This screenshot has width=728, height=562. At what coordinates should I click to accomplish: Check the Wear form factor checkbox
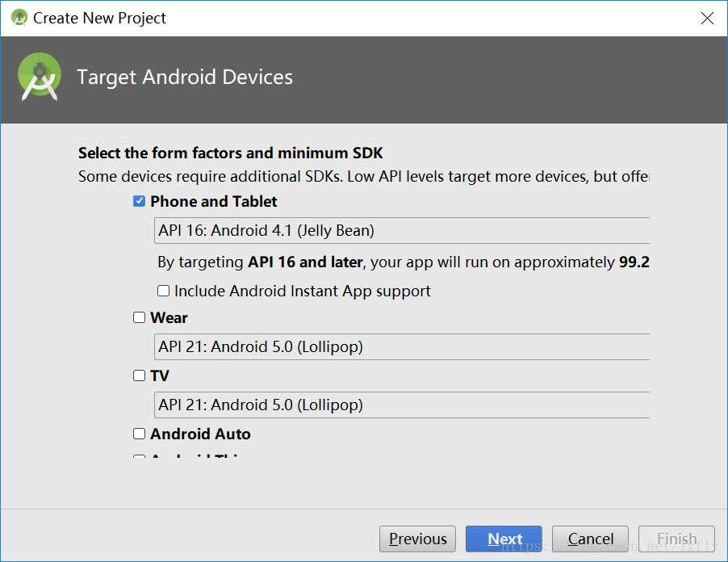click(x=139, y=317)
